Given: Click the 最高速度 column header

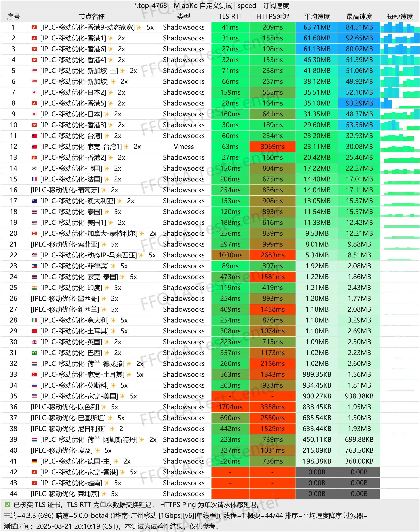Looking at the screenshot, I should click(x=359, y=16).
